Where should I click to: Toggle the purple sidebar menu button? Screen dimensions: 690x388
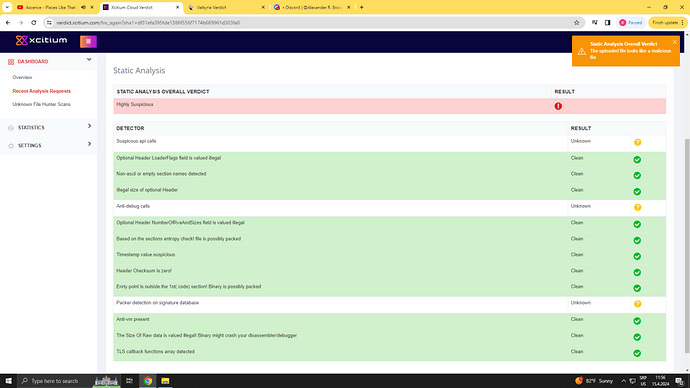pyautogui.click(x=88, y=41)
